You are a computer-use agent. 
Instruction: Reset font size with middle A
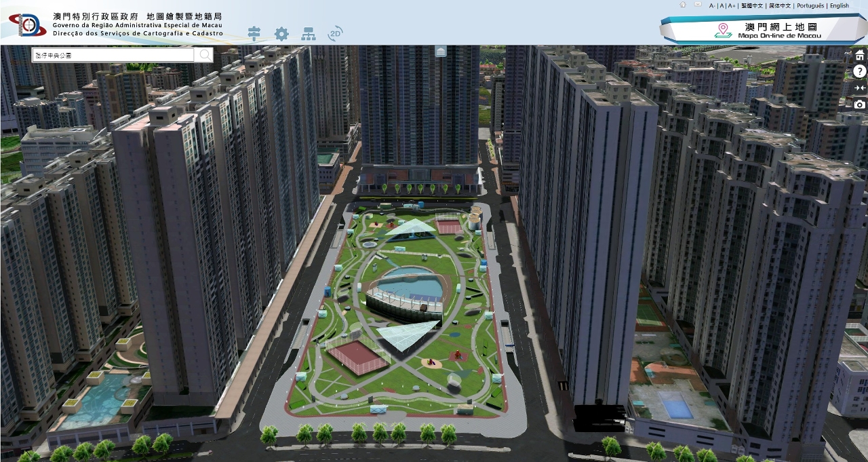pyautogui.click(x=722, y=6)
